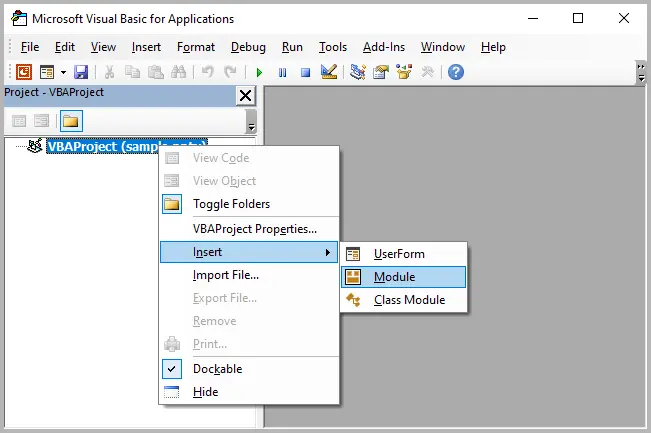Open the Insert object dropdown arrow in toolbar
This screenshot has height=433, width=651.
63,72
